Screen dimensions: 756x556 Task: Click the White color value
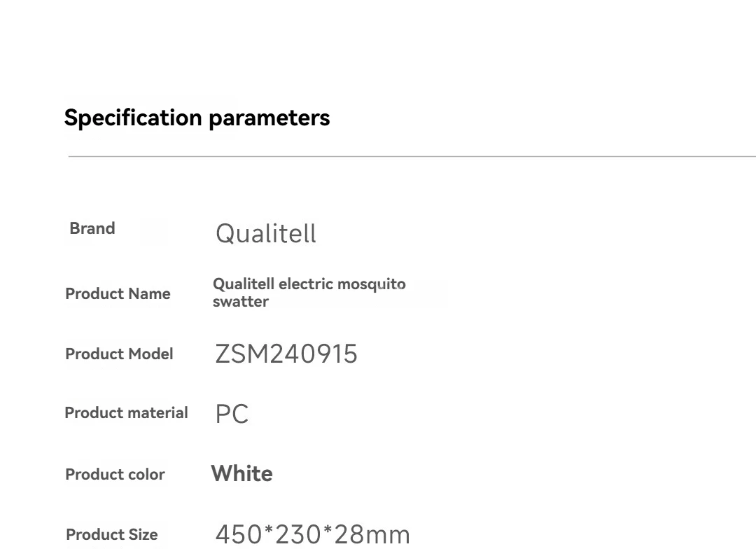[242, 473]
